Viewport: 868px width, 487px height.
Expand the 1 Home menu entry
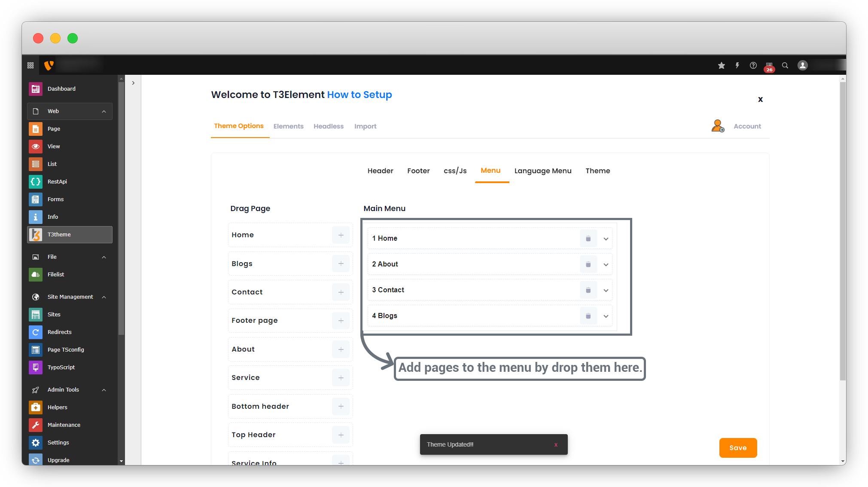click(x=606, y=239)
